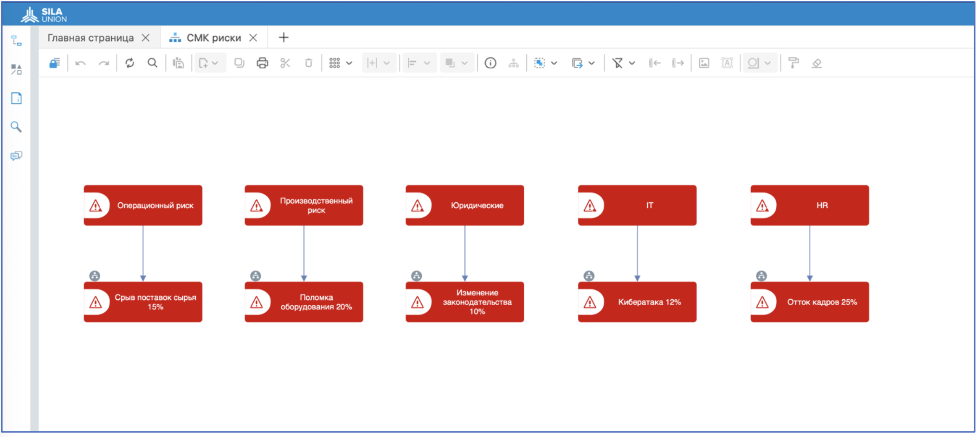Click the insert image toolbar icon
This screenshot has height=437, width=980.
click(x=704, y=63)
